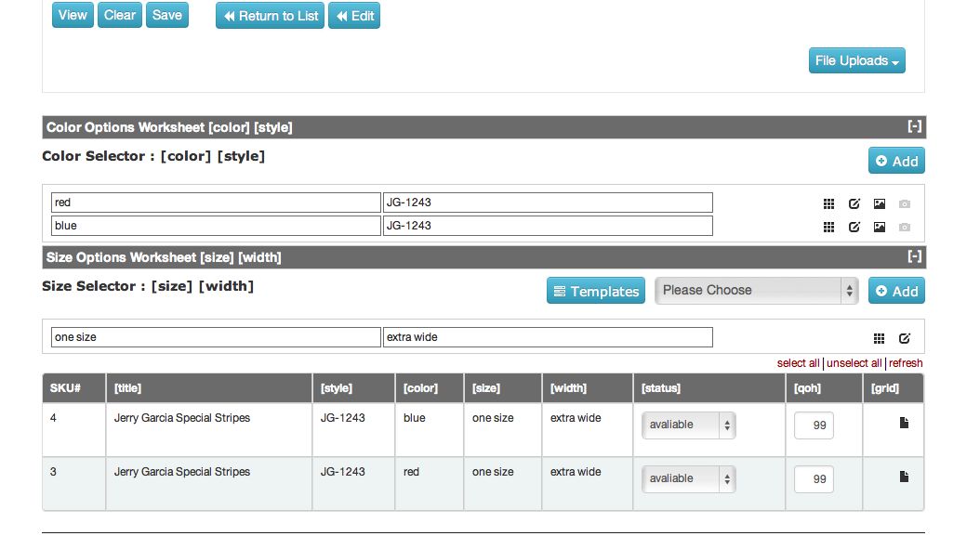The height and width of the screenshot is (536, 980).
Task: Edit the one size extra wide row
Action: click(905, 338)
